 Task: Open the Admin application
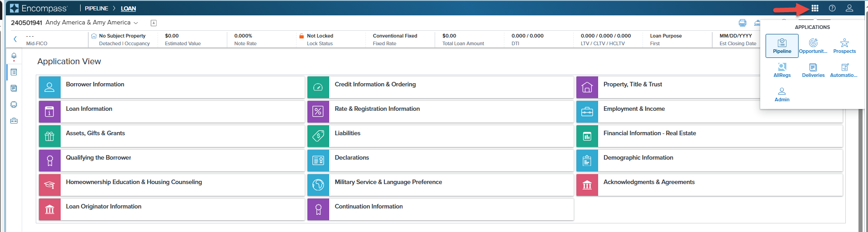click(x=782, y=95)
